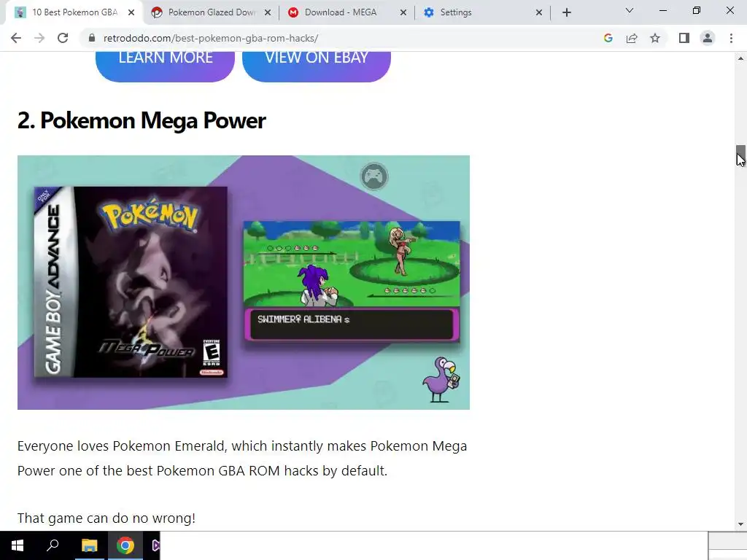Open the Chrome three-dot menu
The height and width of the screenshot is (560, 747).
731,38
